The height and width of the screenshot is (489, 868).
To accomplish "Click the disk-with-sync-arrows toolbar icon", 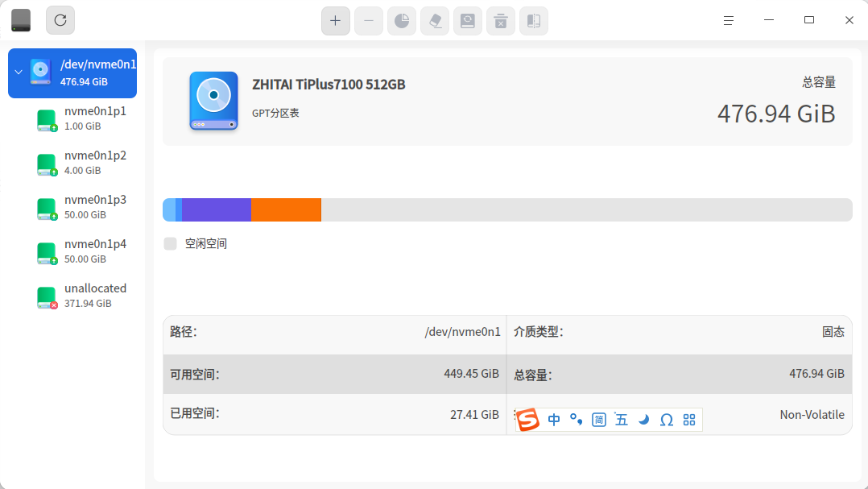I will click(468, 21).
